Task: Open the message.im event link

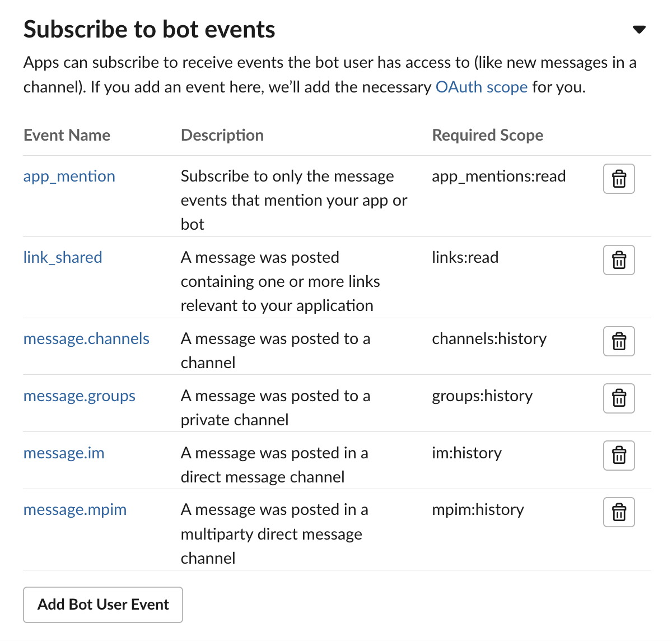Action: (64, 453)
